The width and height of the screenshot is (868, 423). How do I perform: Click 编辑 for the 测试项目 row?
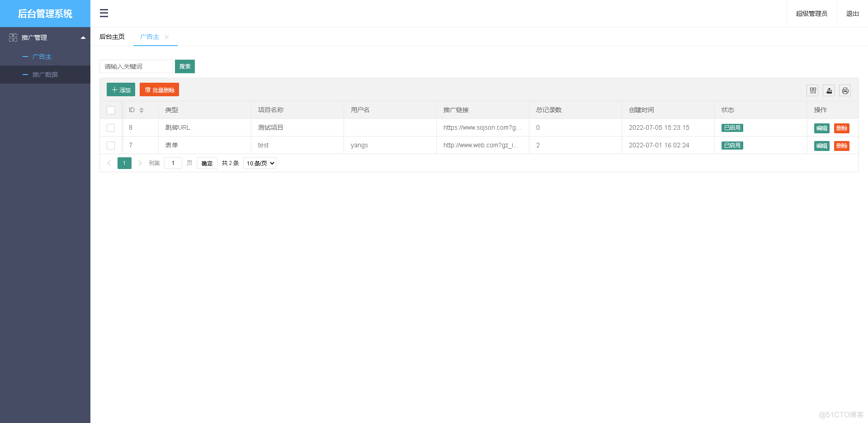pyautogui.click(x=821, y=128)
